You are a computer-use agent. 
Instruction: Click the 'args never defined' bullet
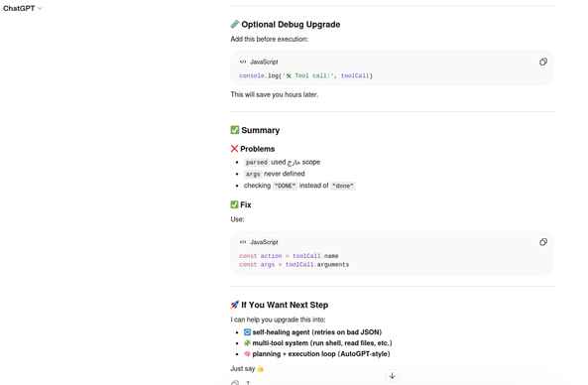(x=275, y=174)
